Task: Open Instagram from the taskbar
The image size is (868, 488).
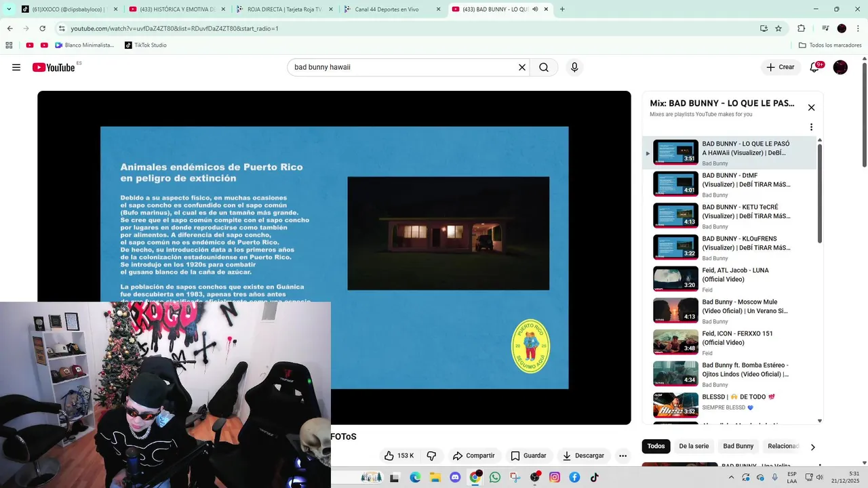Action: tap(555, 477)
